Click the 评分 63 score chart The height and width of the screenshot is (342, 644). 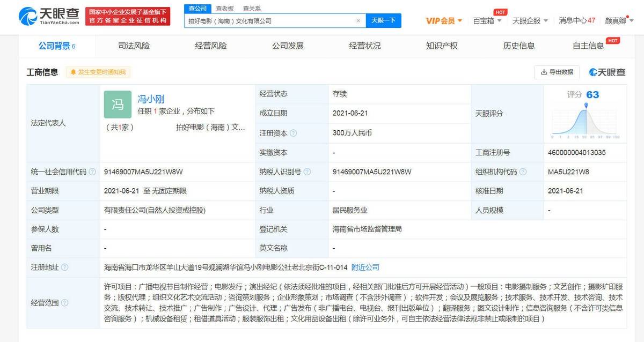[x=586, y=114]
